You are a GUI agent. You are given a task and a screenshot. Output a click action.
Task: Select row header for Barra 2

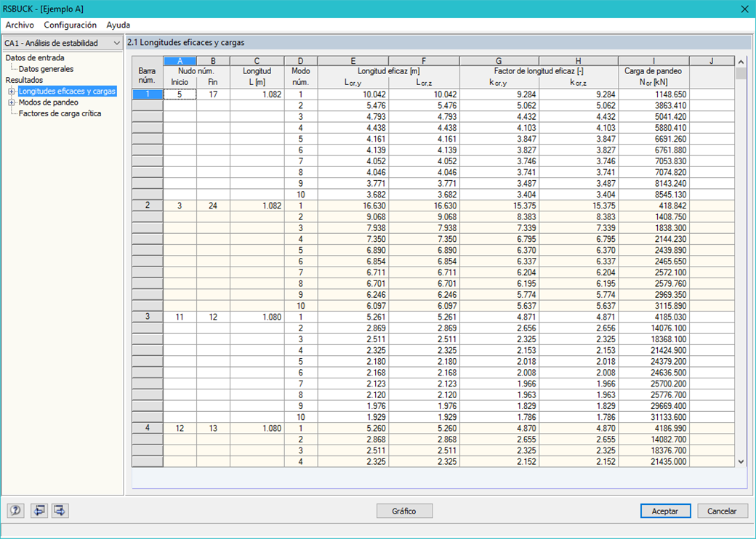coord(148,206)
